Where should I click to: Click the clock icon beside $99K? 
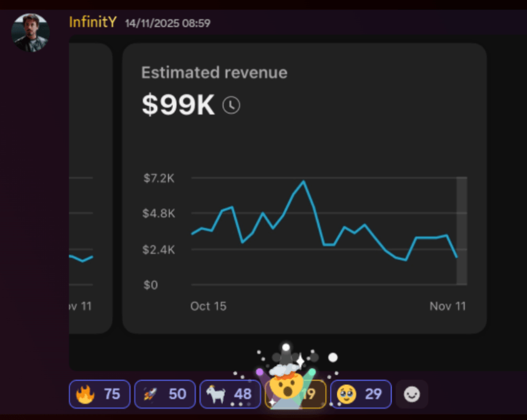pyautogui.click(x=231, y=105)
